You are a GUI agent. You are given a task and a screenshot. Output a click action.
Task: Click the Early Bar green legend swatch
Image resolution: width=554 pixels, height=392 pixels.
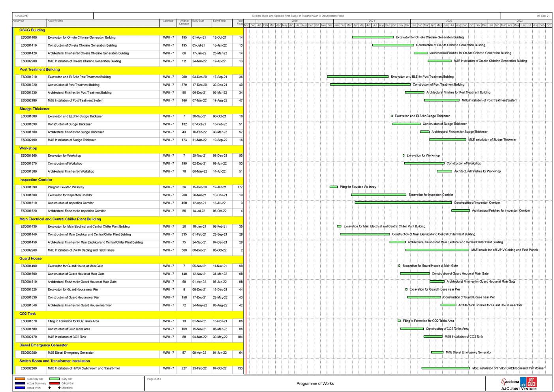(x=54, y=379)
